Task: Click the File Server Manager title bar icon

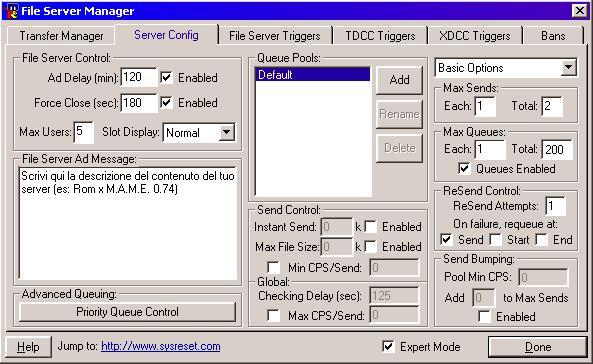Action: [x=11, y=11]
